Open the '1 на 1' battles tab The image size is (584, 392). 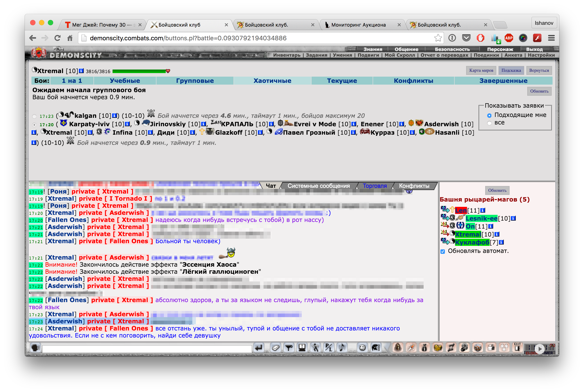72,81
